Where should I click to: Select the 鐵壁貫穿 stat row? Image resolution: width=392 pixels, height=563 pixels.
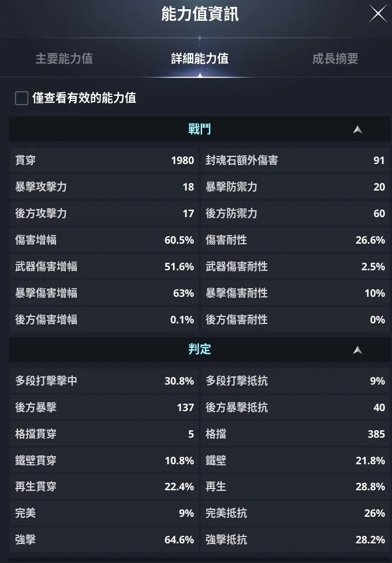[104, 461]
